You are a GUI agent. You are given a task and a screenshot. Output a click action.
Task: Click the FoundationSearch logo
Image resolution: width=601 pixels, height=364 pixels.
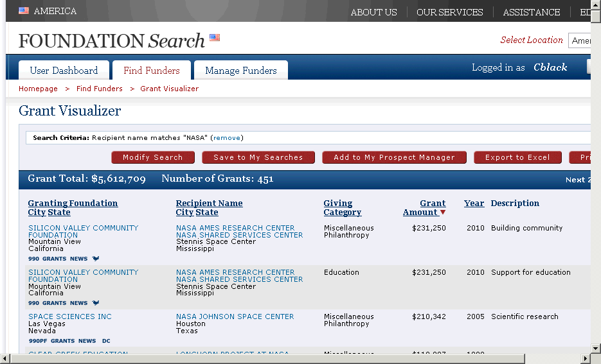pyautogui.click(x=112, y=40)
